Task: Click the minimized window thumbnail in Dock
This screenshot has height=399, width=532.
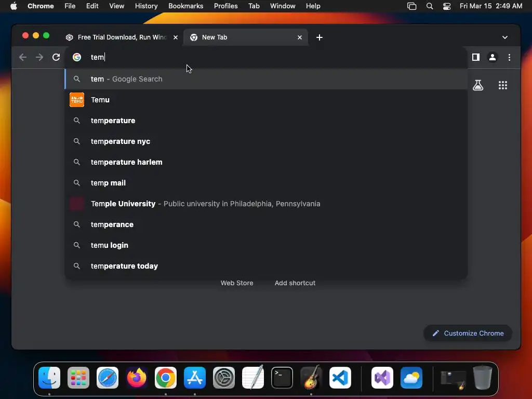Action: click(453, 379)
